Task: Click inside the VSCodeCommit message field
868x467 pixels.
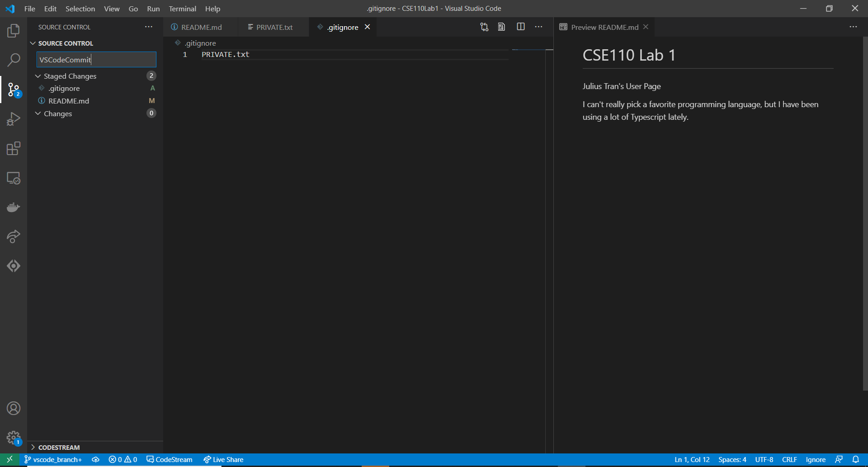Action: click(95, 59)
